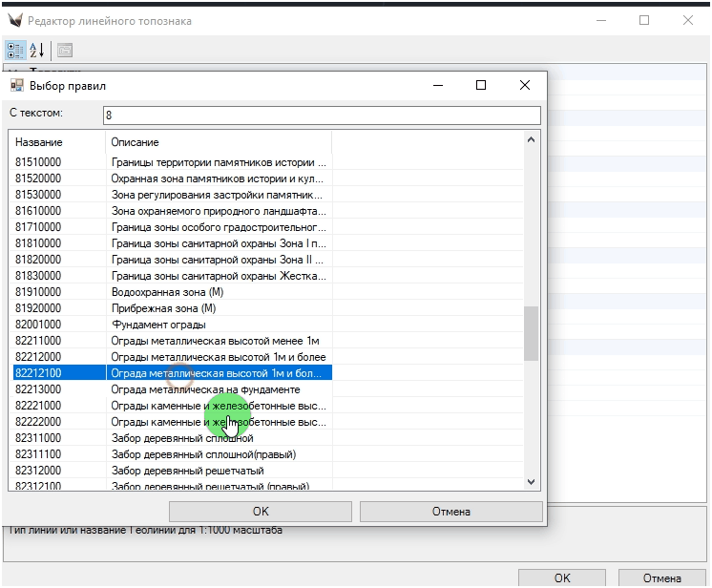
Task: Select row 81920000 Прибрежная зона (М)
Action: tap(172, 308)
